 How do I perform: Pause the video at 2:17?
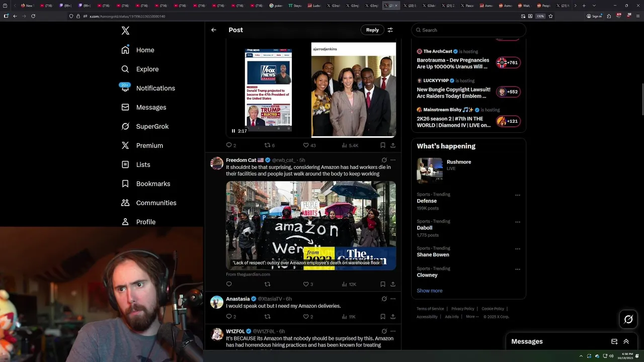point(233,131)
